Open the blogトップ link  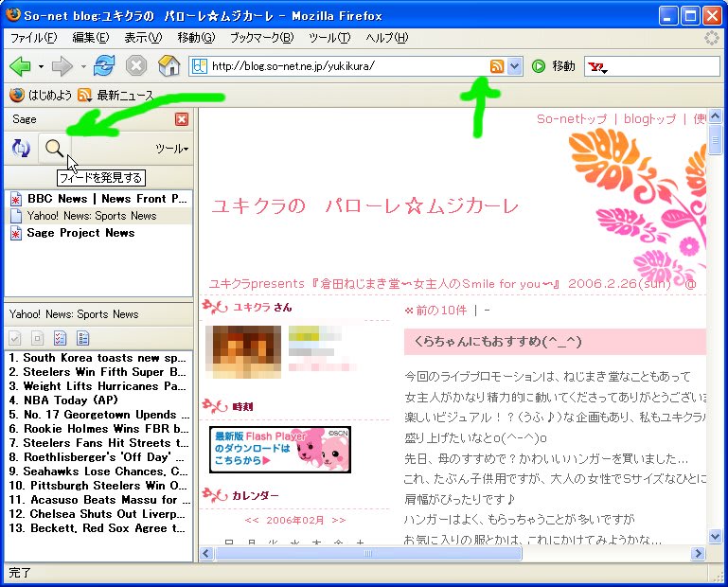click(x=649, y=119)
